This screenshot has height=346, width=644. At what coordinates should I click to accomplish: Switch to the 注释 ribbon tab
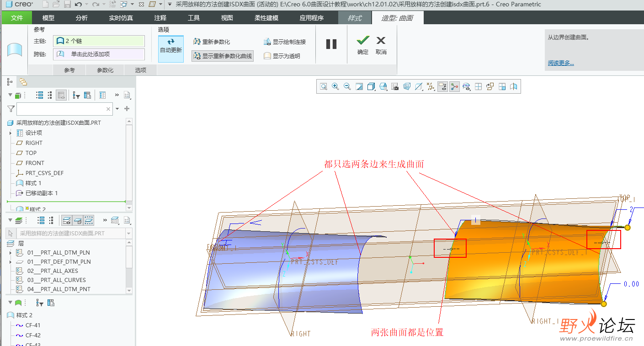click(x=160, y=18)
